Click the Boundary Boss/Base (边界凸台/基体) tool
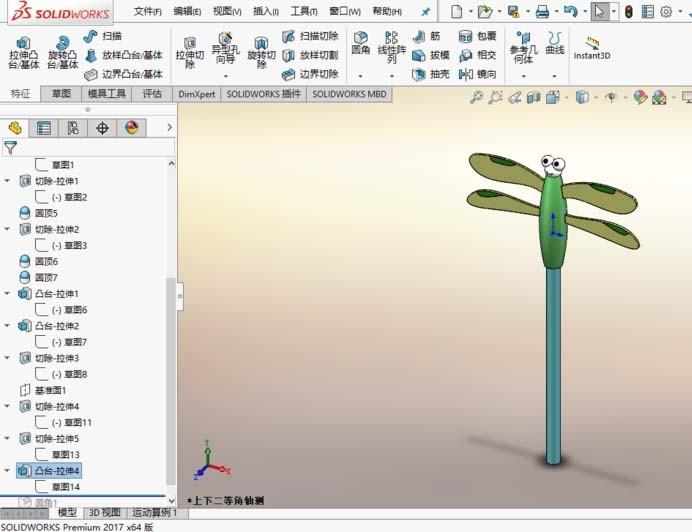 (123, 74)
